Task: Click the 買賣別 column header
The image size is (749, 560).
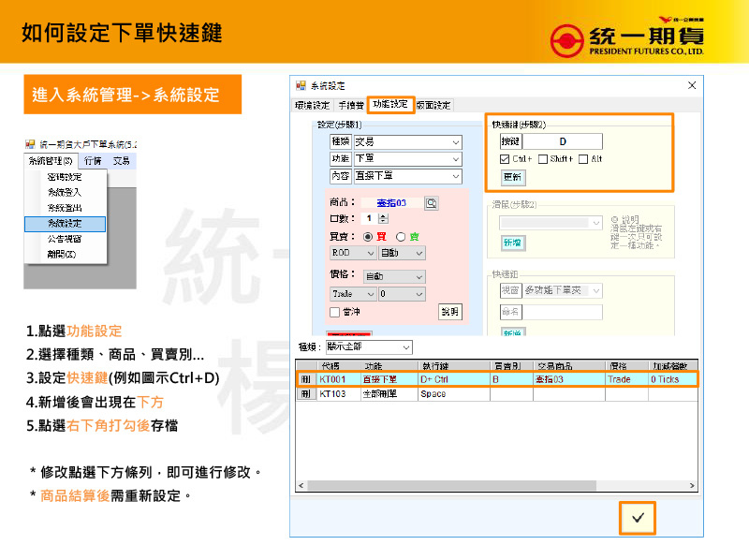Action: point(511,366)
